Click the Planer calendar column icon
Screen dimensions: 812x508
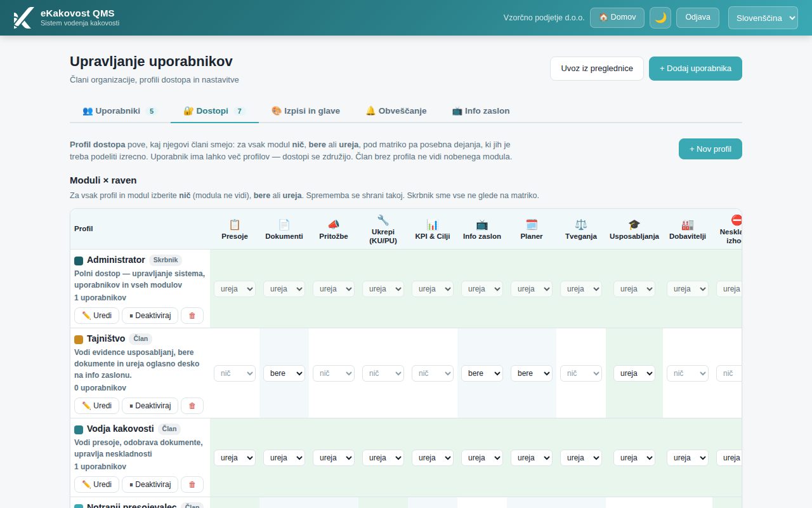pos(532,225)
